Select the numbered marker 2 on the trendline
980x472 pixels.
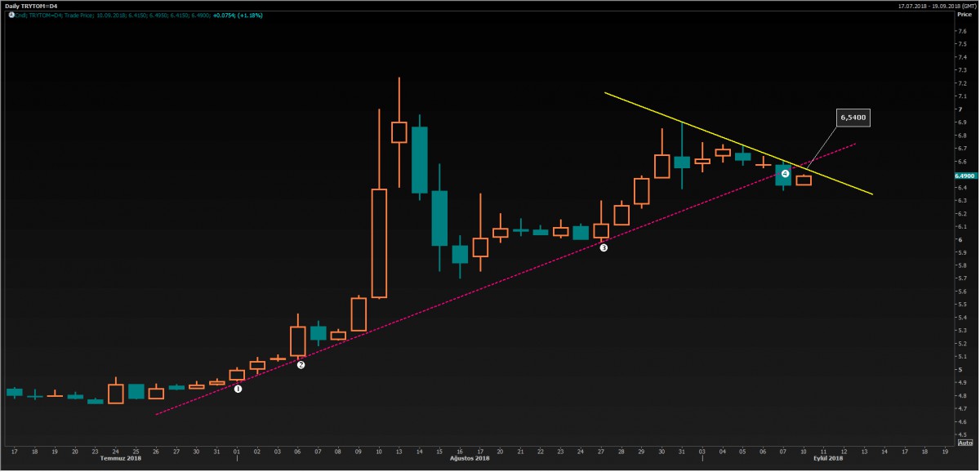point(301,365)
